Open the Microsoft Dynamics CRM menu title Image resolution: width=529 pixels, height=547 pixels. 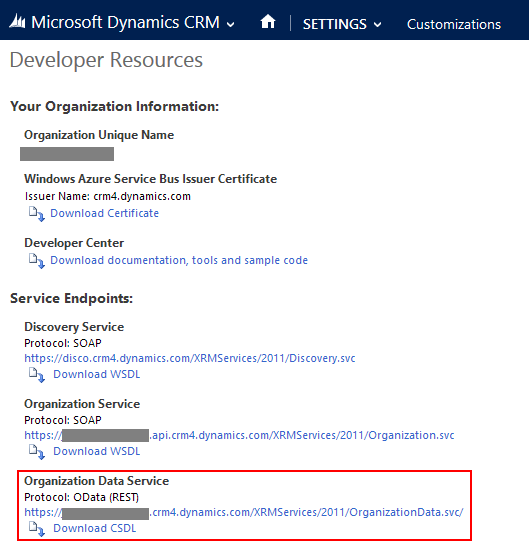point(125,22)
